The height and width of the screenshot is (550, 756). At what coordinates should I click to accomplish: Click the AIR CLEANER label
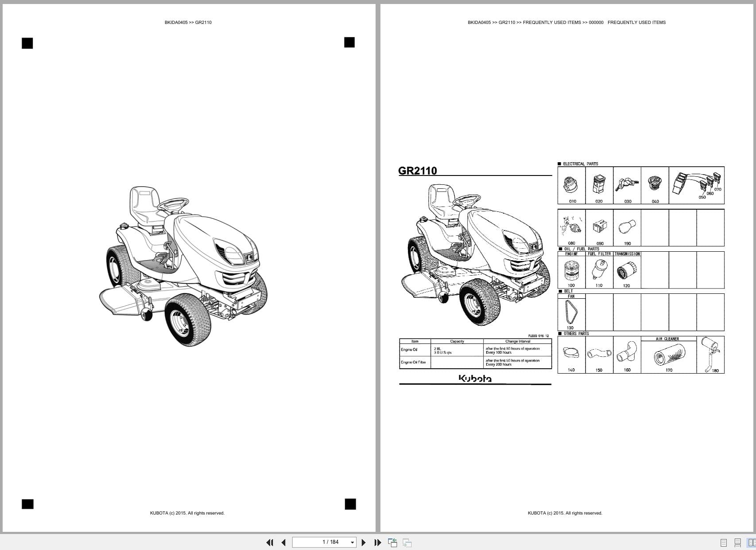click(x=667, y=339)
